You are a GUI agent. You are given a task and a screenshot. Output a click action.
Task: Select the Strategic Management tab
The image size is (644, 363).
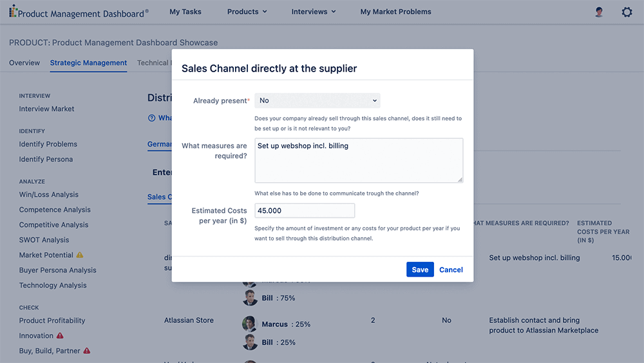click(x=88, y=63)
